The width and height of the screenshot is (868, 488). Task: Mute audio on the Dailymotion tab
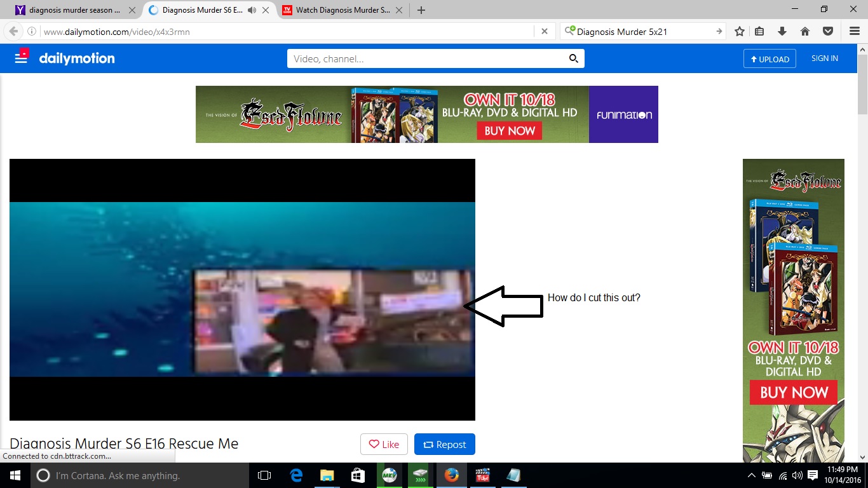(x=252, y=10)
